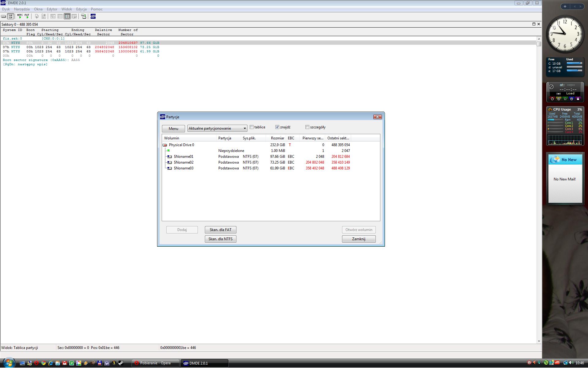Uncheck the znajdź checkbox
This screenshot has width=588, height=375.
tap(277, 127)
